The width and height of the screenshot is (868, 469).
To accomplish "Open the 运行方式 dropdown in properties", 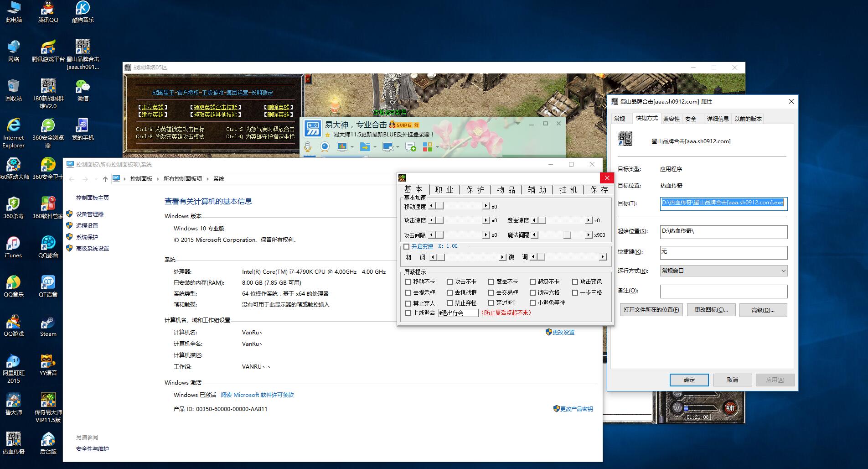I will click(x=723, y=271).
